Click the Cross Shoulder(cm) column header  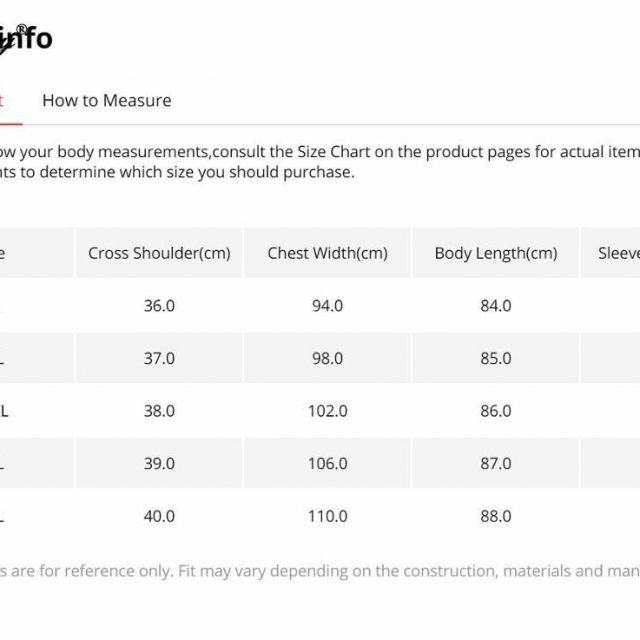click(x=159, y=253)
